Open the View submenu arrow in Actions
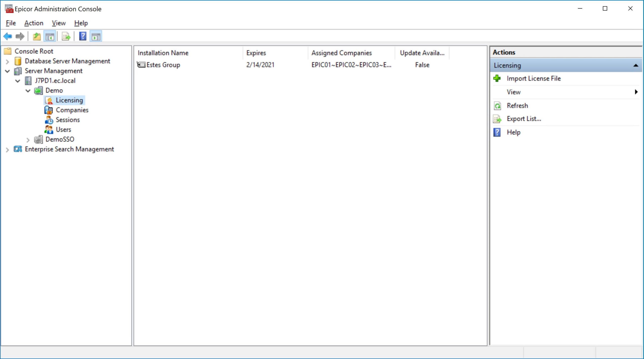This screenshot has height=359, width=644. click(636, 92)
